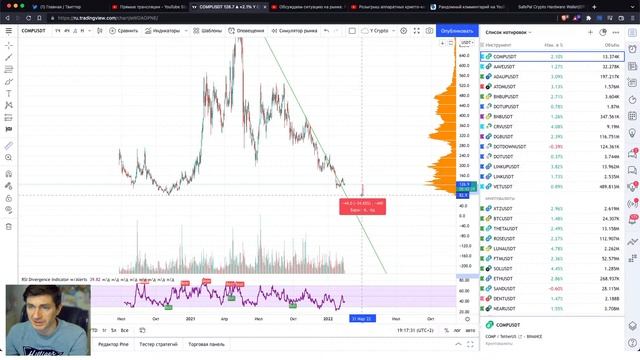This screenshot has width=640, height=360.
Task: Open chart settings gear icon
Action: coord(404,31)
